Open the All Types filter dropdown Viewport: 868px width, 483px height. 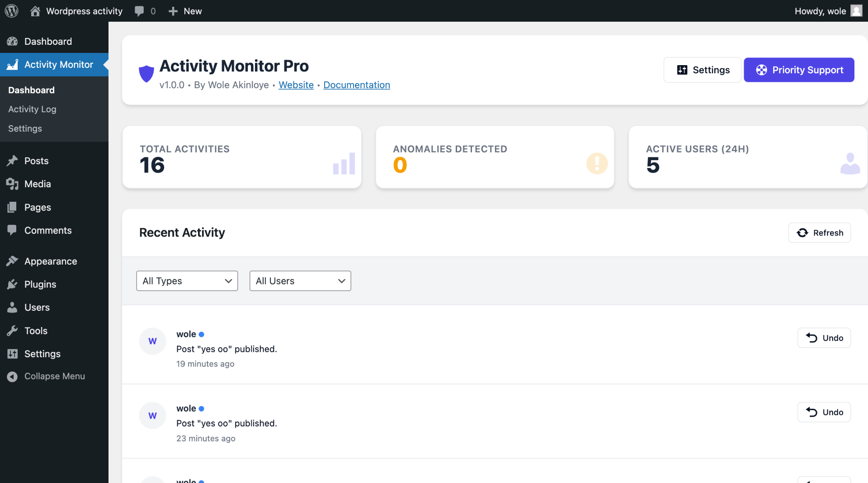[187, 281]
